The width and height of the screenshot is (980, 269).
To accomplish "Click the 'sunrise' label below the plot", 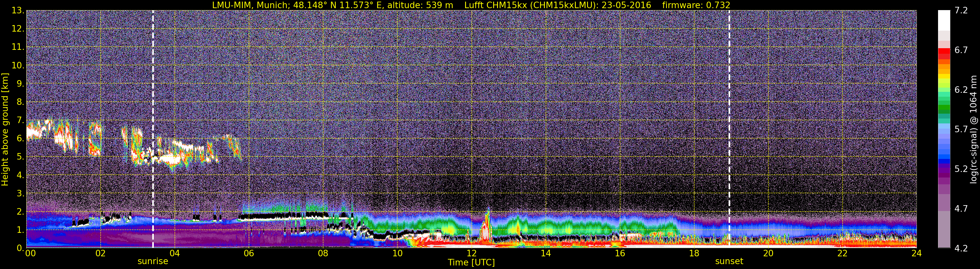I will click(153, 262).
